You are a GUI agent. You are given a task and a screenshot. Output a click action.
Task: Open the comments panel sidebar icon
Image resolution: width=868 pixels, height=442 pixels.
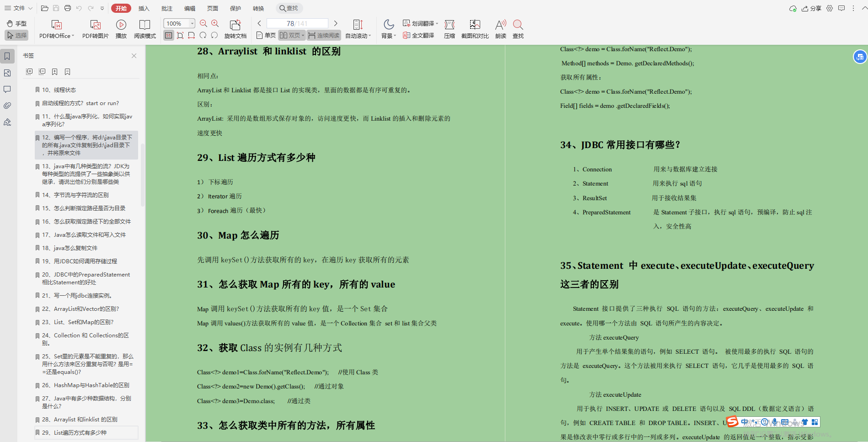coord(7,89)
